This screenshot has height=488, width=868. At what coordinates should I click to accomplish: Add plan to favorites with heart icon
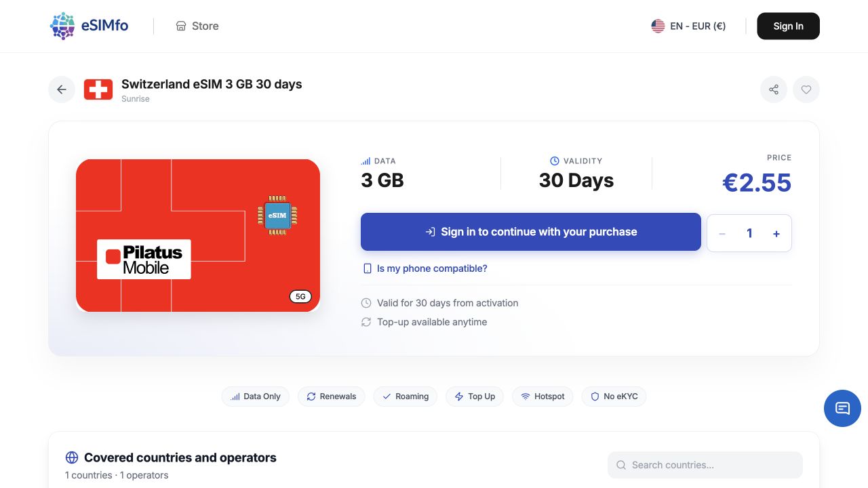coord(806,89)
